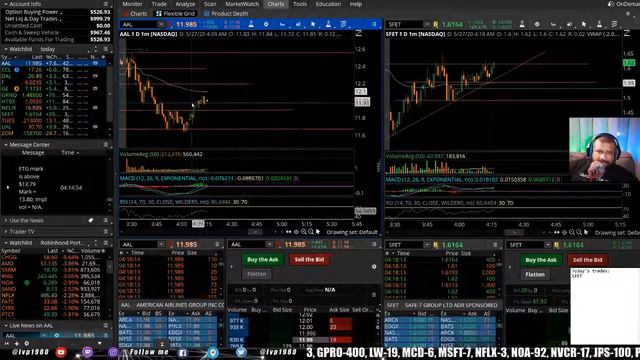The width and height of the screenshot is (640, 360).
Task: Click the crosshair icon below SFET chart
Action: [564, 233]
